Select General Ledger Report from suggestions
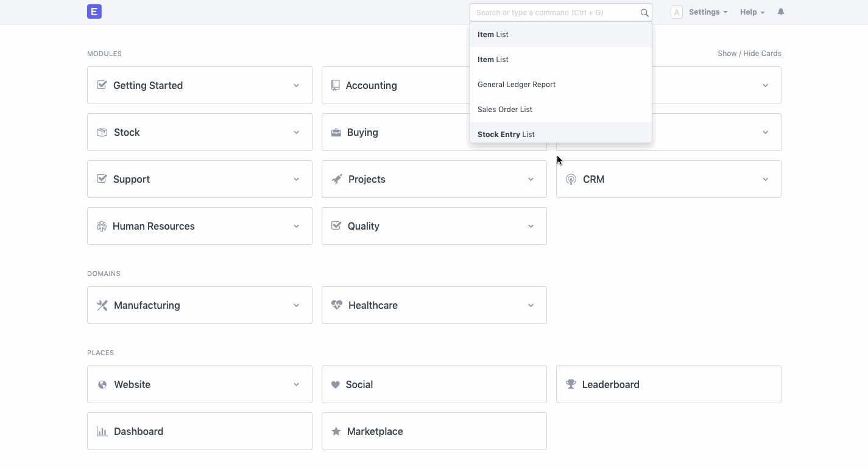Viewport: 868px width, 469px height. pyautogui.click(x=517, y=85)
